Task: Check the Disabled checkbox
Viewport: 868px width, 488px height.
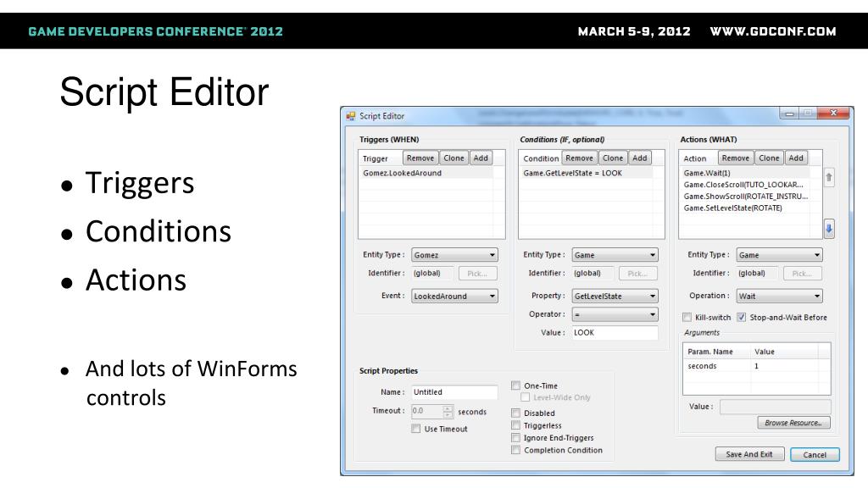Action: coord(516,413)
